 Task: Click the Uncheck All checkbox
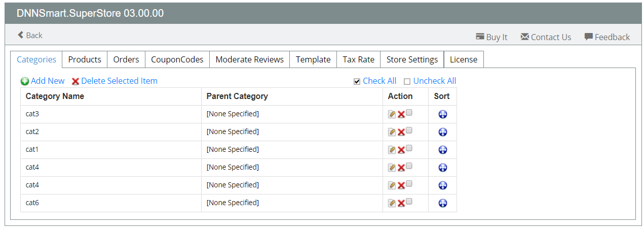click(x=407, y=81)
